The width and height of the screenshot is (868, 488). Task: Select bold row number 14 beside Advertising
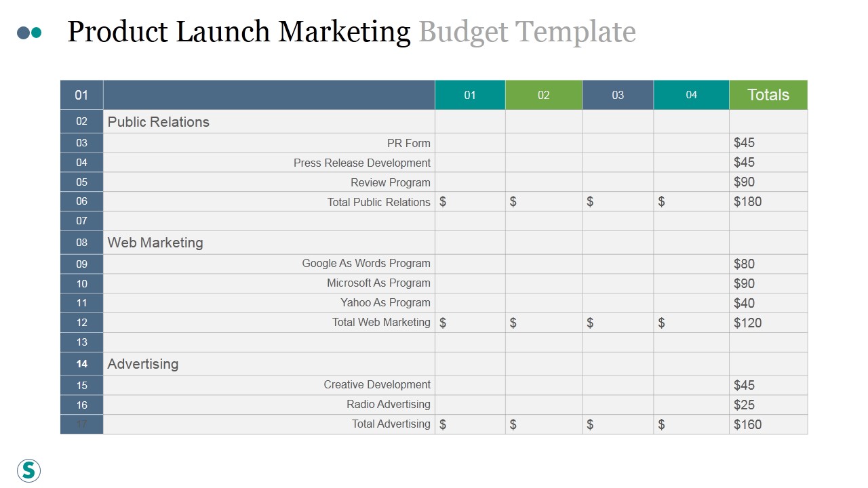pos(81,364)
